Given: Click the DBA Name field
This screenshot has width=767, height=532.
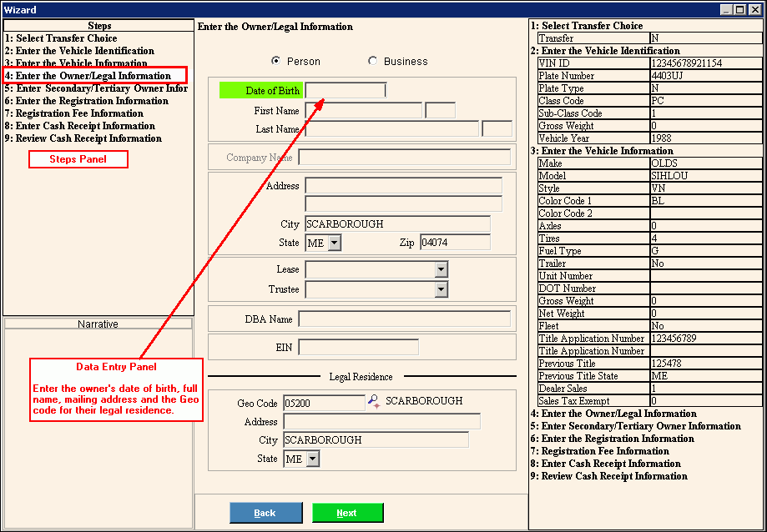Looking at the screenshot, I should point(404,319).
